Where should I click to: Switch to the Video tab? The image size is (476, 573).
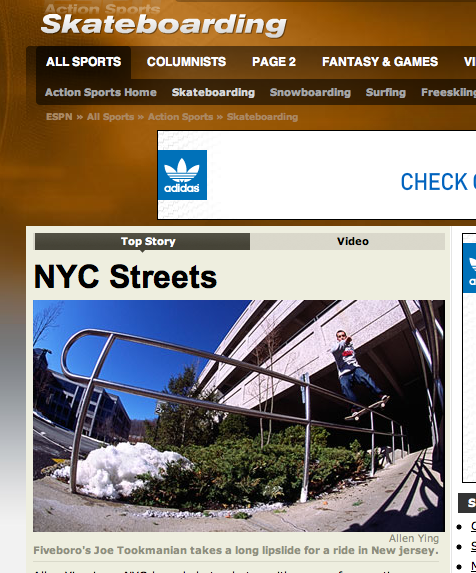tap(348, 242)
